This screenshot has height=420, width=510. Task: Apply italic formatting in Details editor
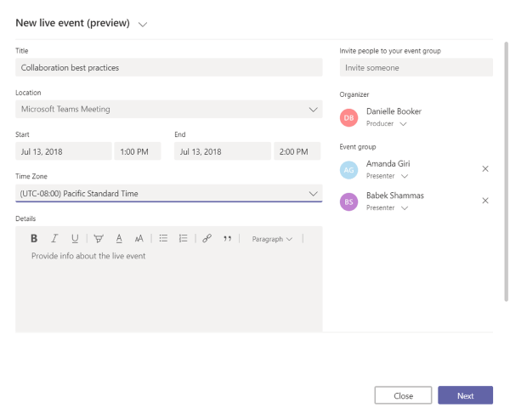[x=54, y=239]
